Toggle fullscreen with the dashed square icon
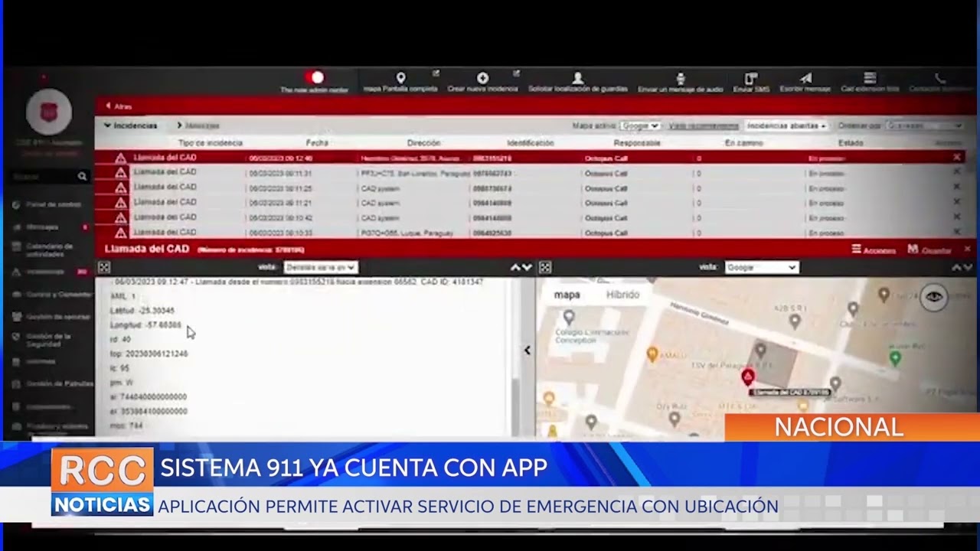The height and width of the screenshot is (551, 980). 544,267
